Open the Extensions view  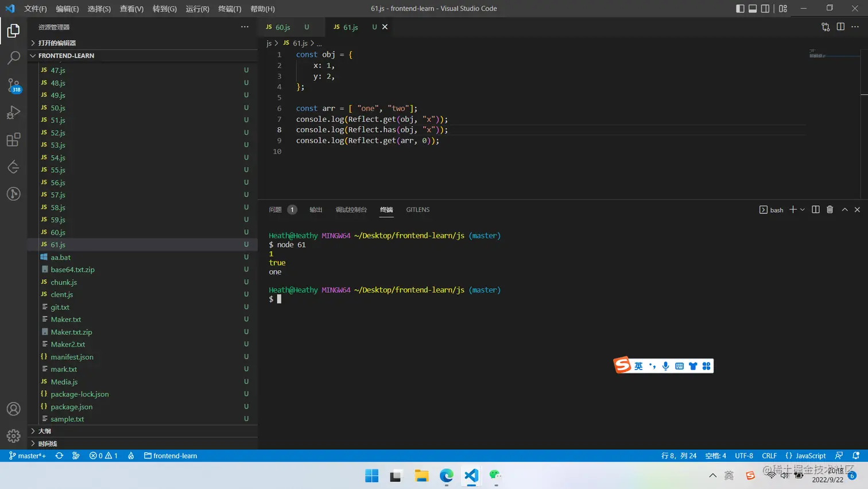(x=13, y=140)
